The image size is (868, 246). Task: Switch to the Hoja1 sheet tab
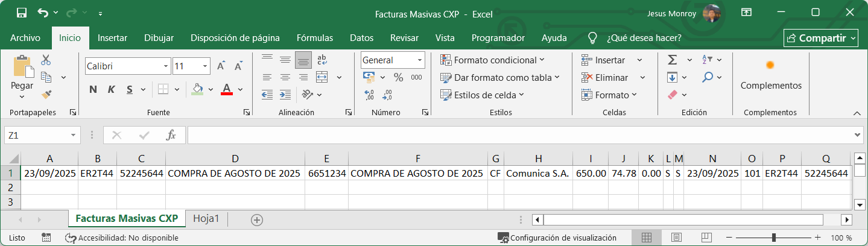[206, 219]
